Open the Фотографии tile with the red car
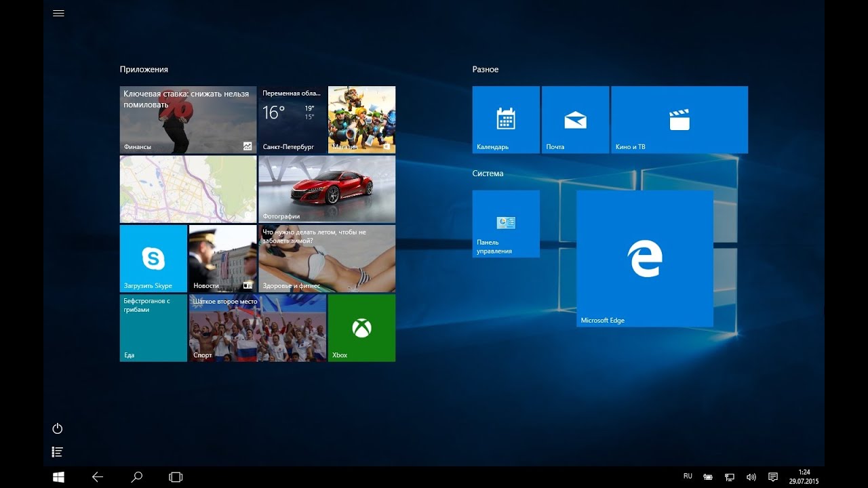Screen dimensions: 868x488 coord(326,189)
